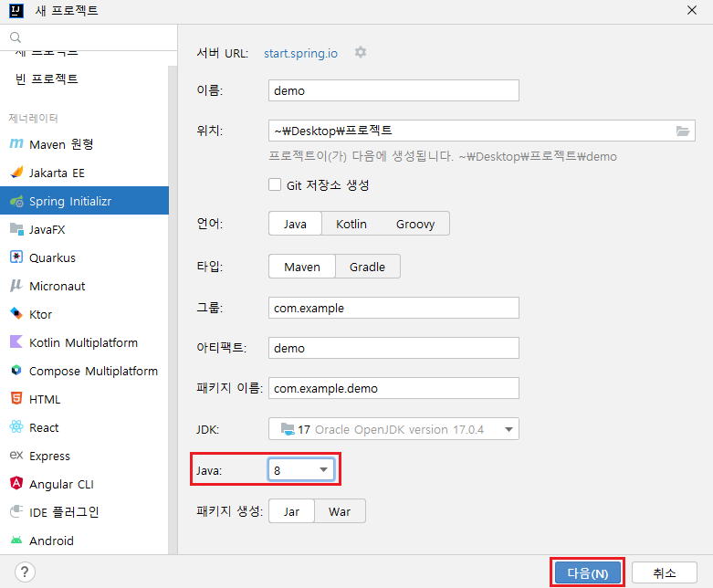Click 취소 cancel button
This screenshot has height=588, width=713.
pos(665,572)
